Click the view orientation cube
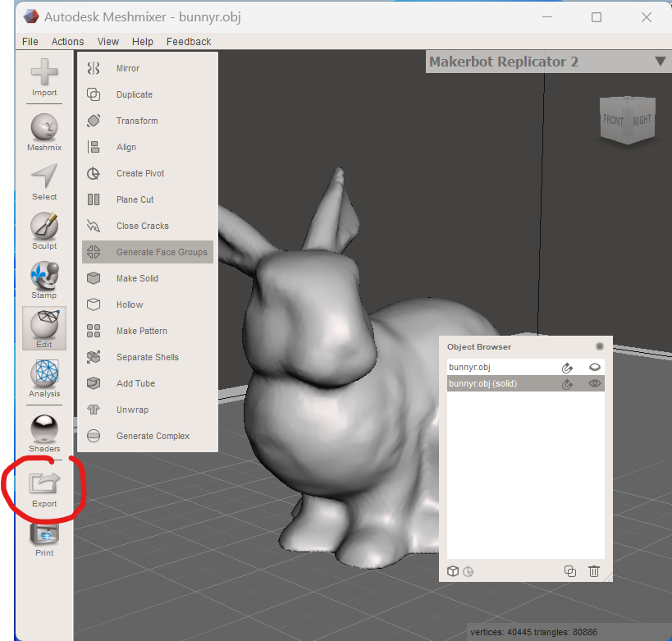Image resolution: width=672 pixels, height=641 pixels. pyautogui.click(x=626, y=120)
